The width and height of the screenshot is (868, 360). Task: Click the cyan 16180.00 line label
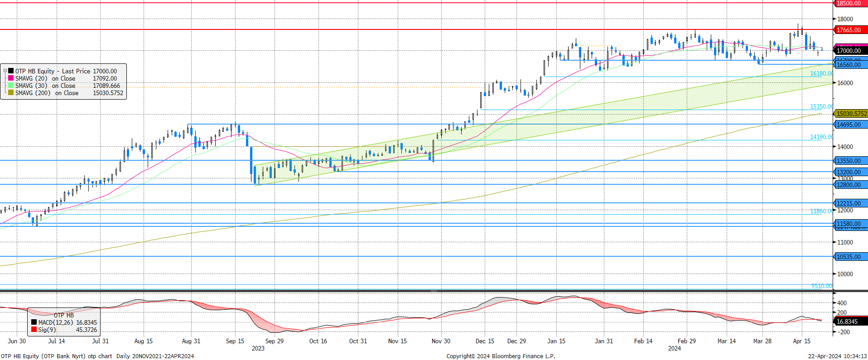pos(821,73)
